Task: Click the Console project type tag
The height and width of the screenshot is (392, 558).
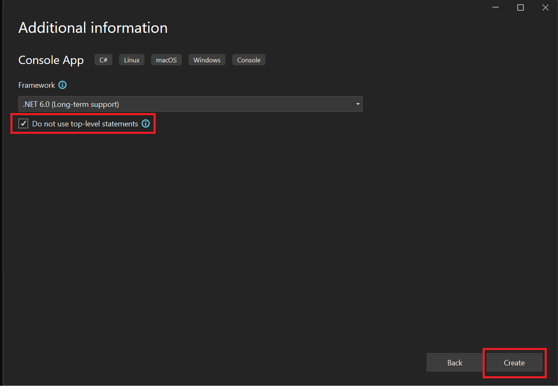Action: [248, 59]
